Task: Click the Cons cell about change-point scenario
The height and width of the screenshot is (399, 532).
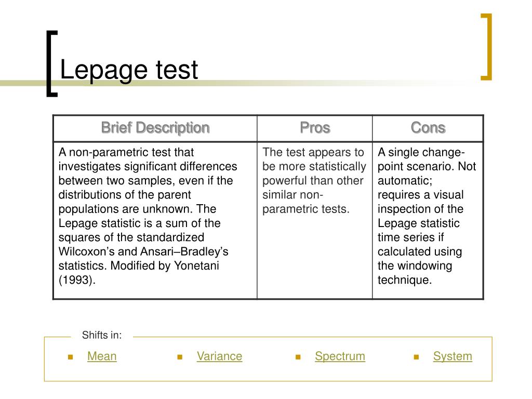Action: 427,216
